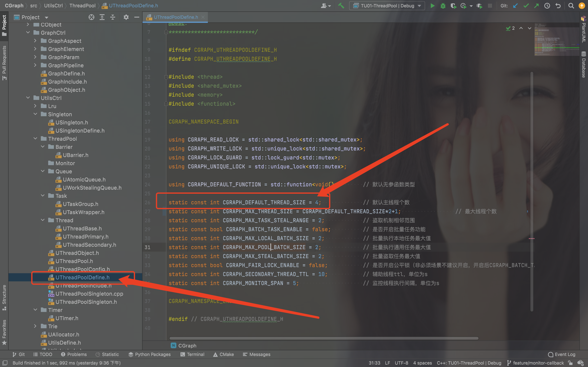Open the Debug run configuration dropdown
Viewport: 588px width, 367px height.
420,6
